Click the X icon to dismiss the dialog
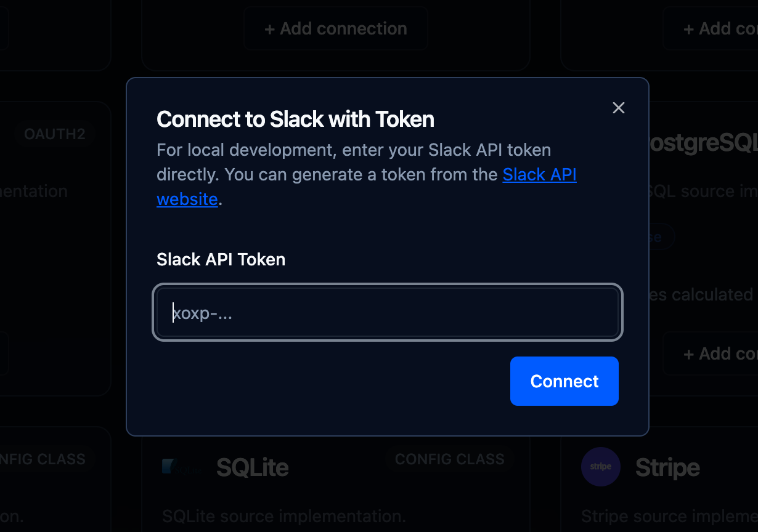 (x=619, y=108)
